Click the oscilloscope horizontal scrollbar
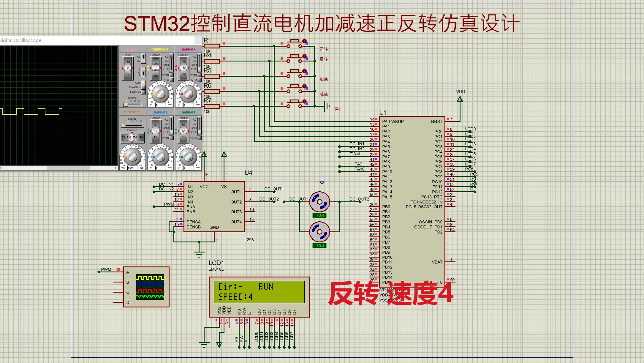Image resolution: width=644 pixels, height=363 pixels. click(x=68, y=168)
